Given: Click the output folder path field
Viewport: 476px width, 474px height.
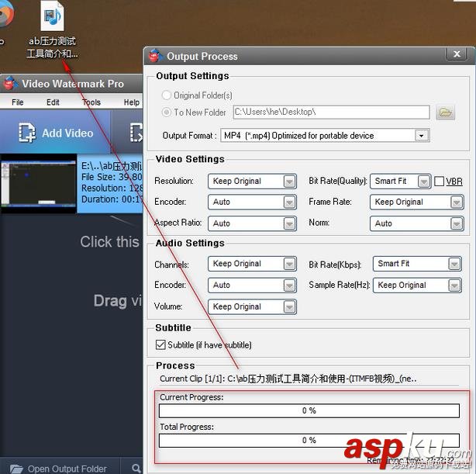Looking at the screenshot, I should (x=331, y=112).
